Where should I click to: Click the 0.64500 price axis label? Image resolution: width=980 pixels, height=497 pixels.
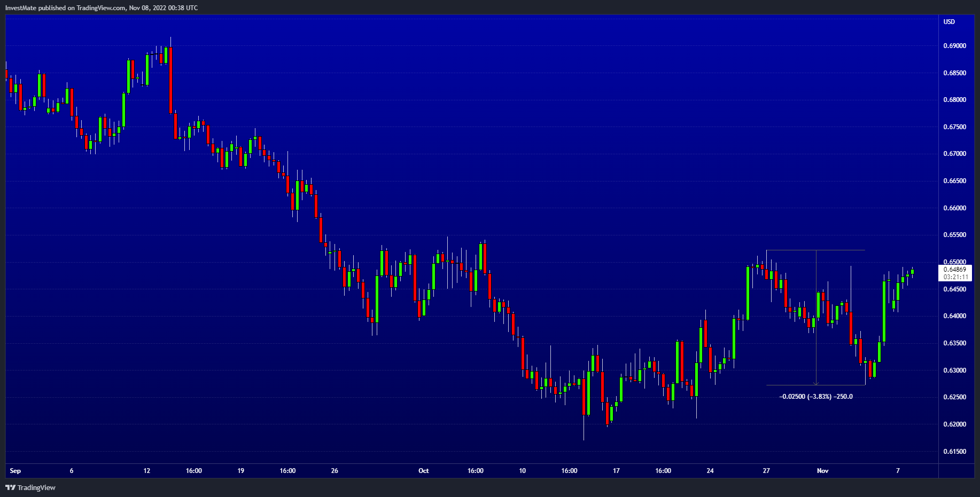(x=955, y=289)
